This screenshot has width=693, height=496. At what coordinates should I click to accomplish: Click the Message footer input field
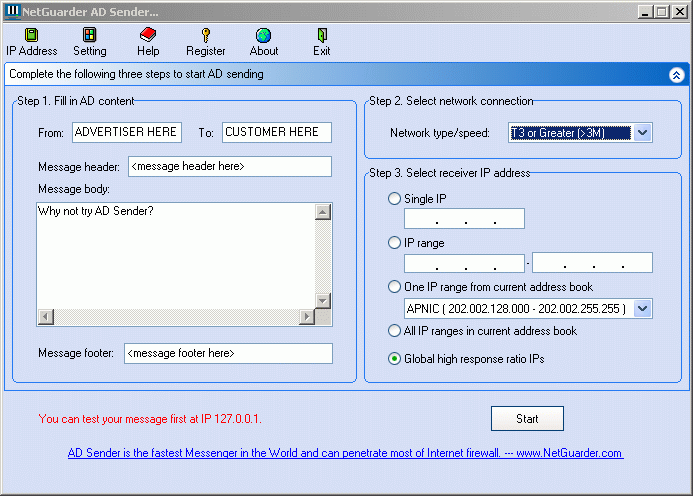click(228, 353)
